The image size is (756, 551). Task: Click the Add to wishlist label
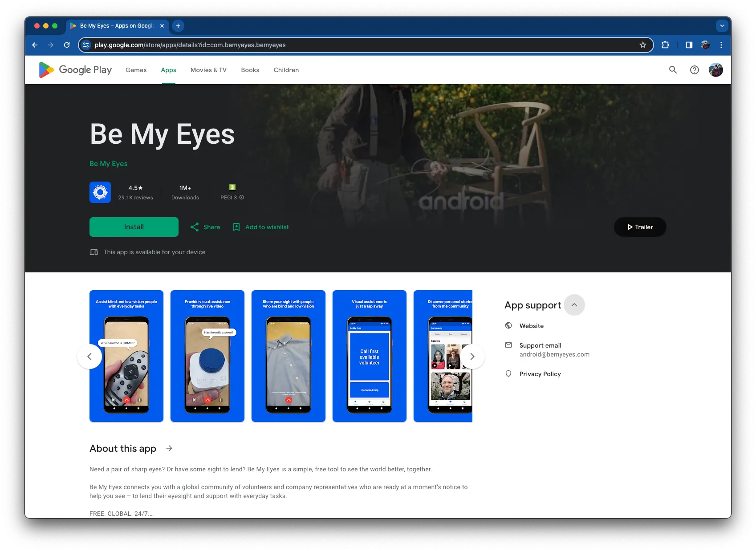point(267,227)
